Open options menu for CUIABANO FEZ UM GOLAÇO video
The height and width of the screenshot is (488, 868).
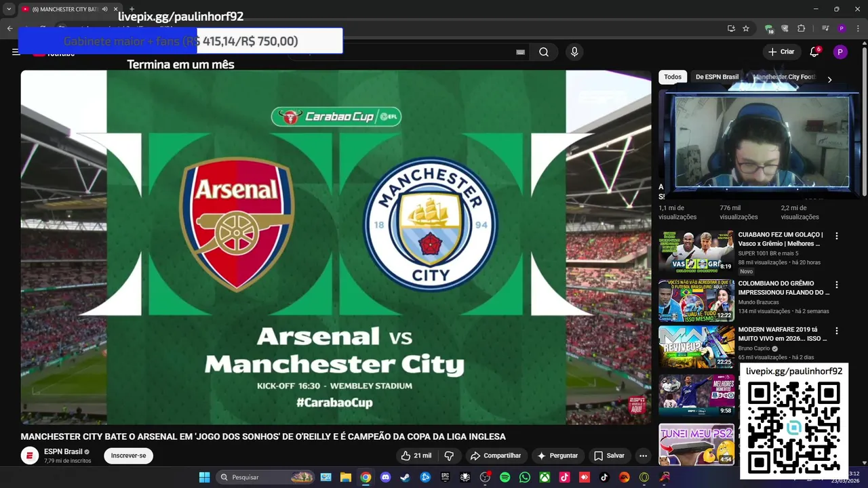pyautogui.click(x=836, y=236)
